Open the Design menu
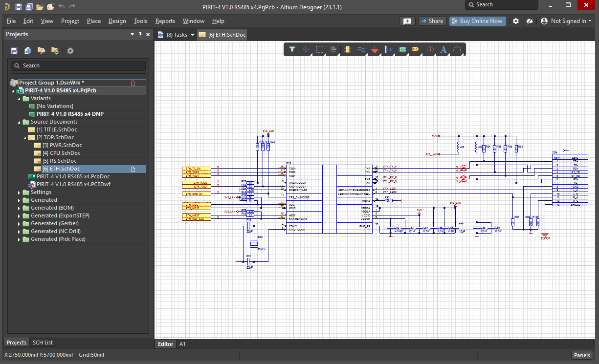Screen dimensions: 599x364 (x=117, y=21)
